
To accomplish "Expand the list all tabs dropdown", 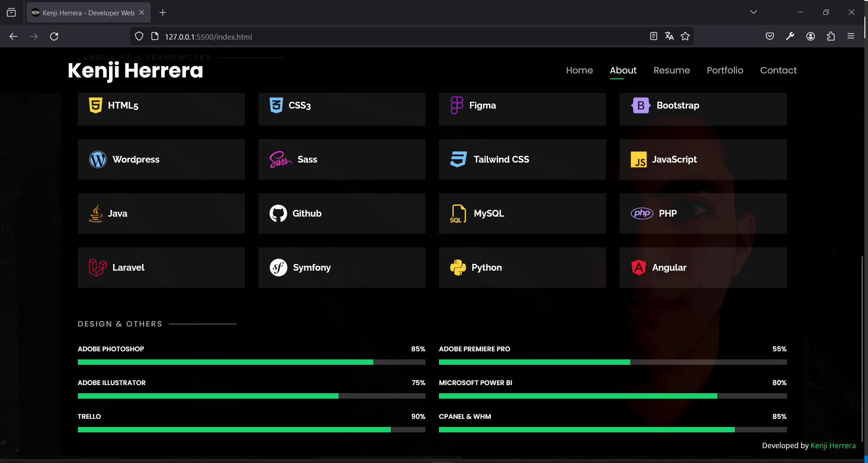I will 754,12.
